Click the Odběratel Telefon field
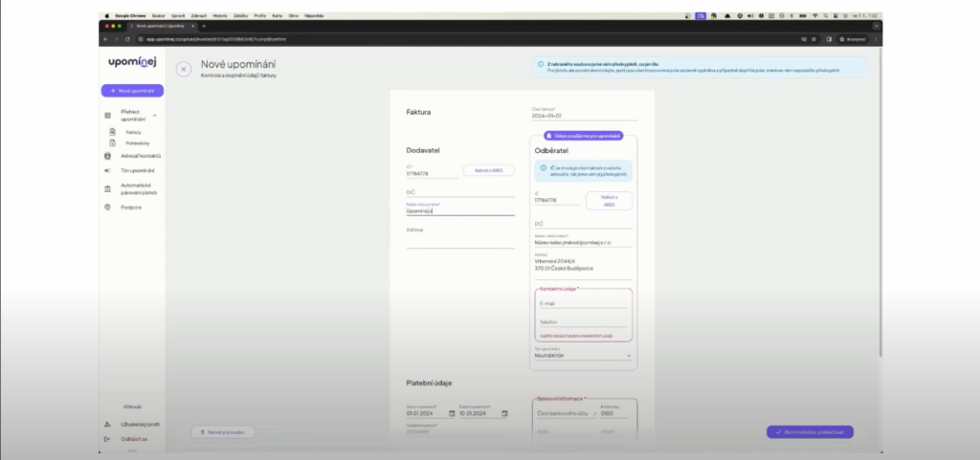This screenshot has width=980, height=460. point(583,322)
